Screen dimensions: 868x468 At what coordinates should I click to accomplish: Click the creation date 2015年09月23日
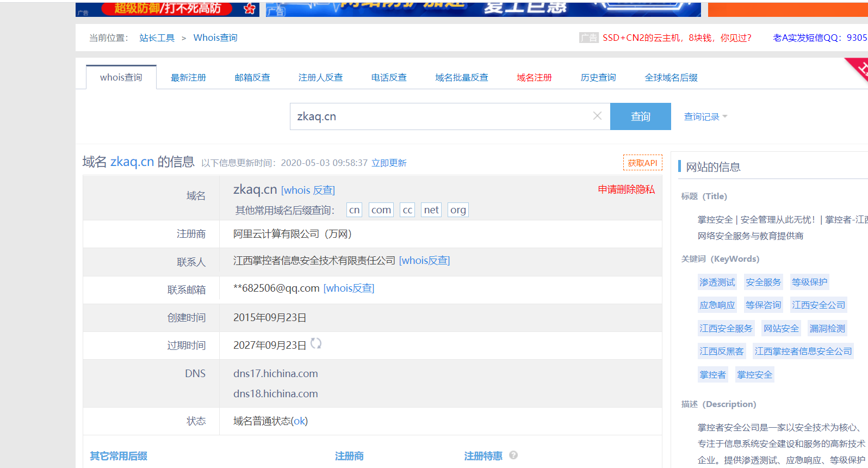[270, 318]
